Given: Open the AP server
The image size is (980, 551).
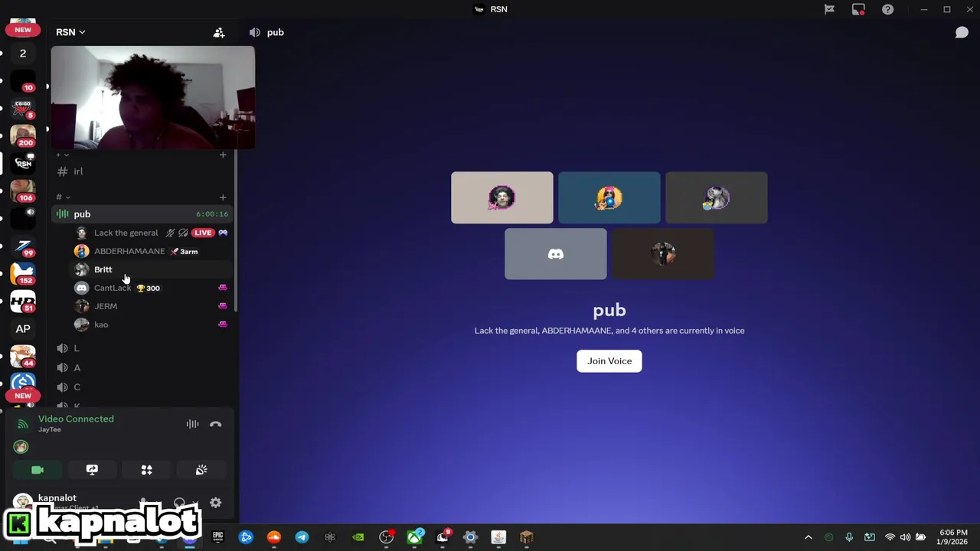Looking at the screenshot, I should [x=23, y=329].
